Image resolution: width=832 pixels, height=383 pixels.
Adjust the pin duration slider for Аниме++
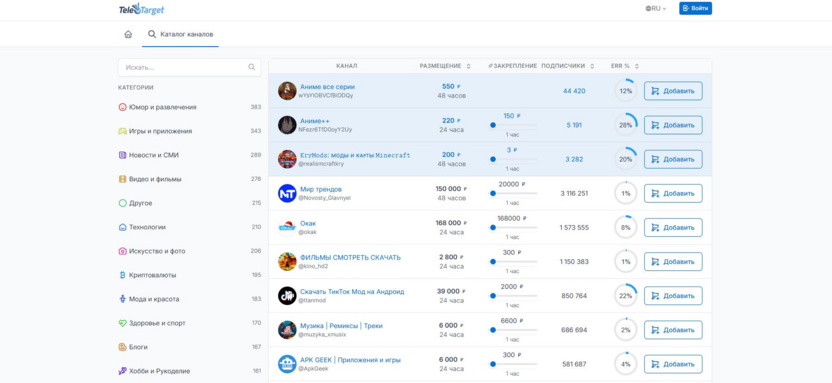click(x=513, y=125)
